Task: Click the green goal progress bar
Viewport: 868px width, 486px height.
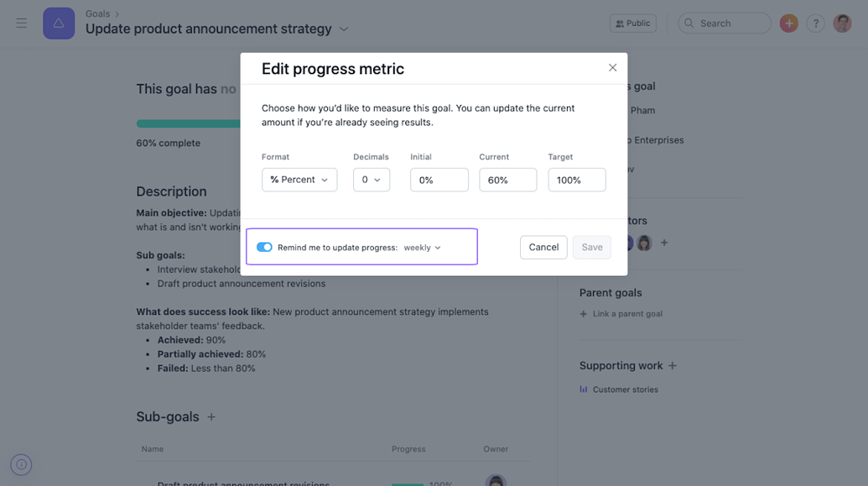Action: pos(189,124)
